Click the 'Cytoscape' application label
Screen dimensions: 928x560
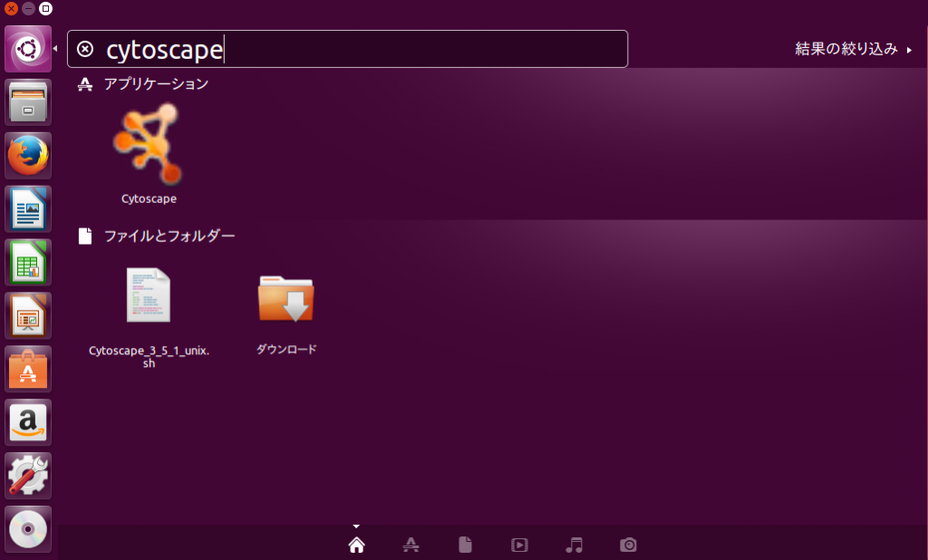tap(149, 199)
